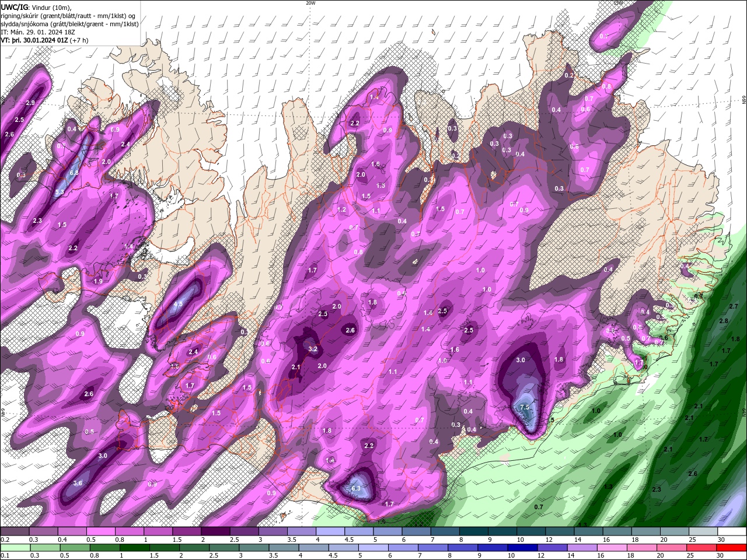This screenshot has height=560, width=747.
Task: Click the 3.6 value on the map
Action: pyautogui.click(x=78, y=483)
